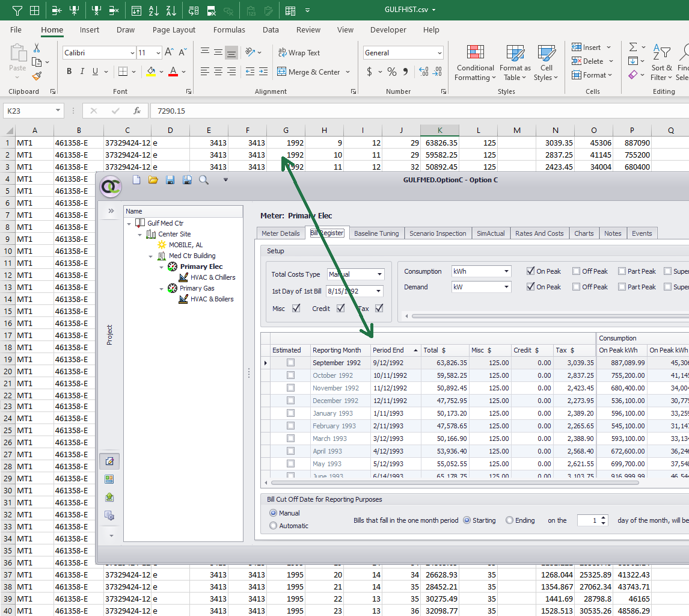
Task: Open the Formulas ribbon tab
Action: [229, 29]
